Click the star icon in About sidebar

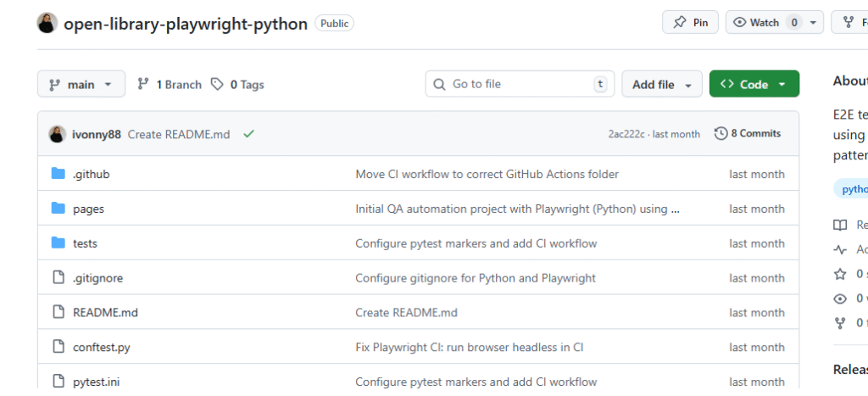click(x=840, y=274)
